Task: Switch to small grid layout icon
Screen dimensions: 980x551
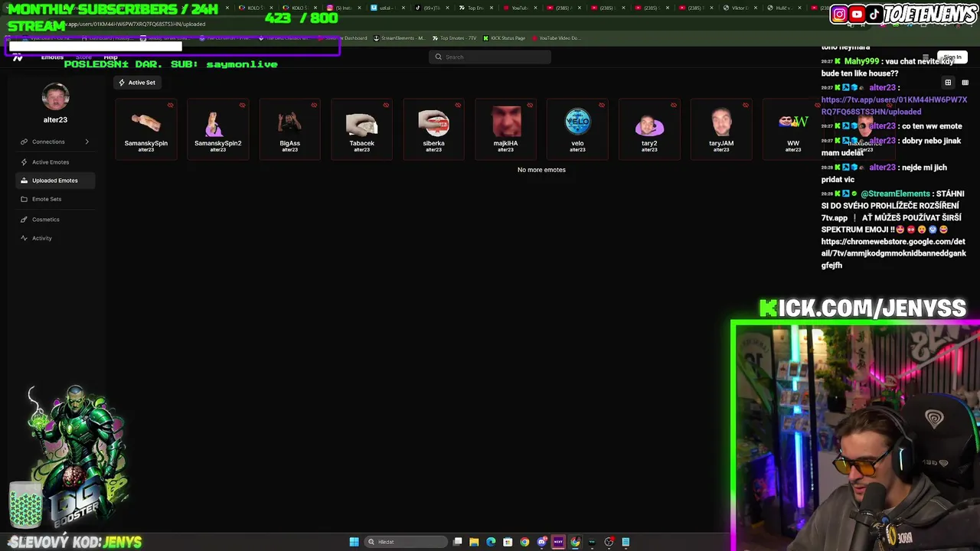Action: click(965, 83)
